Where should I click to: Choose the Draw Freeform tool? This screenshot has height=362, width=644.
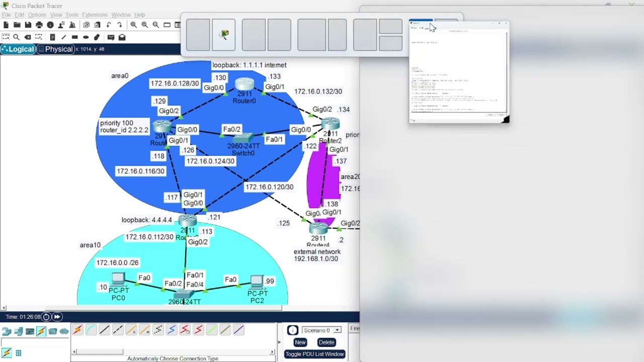[x=97, y=37]
